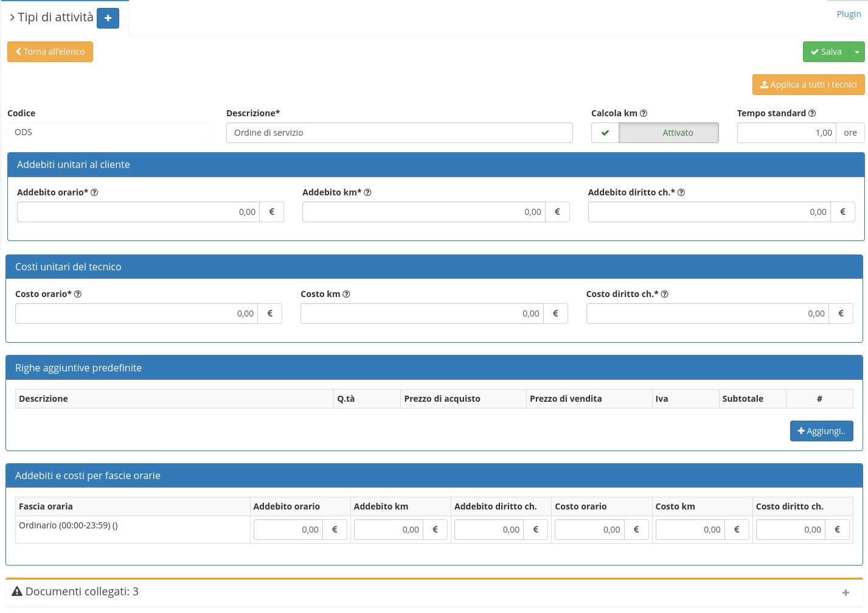Click the Descrizione input field
Image resolution: width=868 pixels, height=613 pixels.
coord(399,133)
